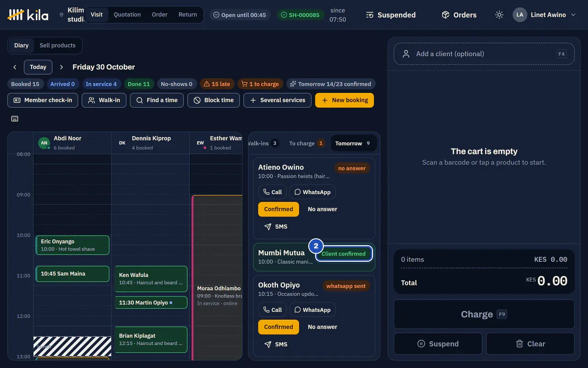
Task: Send SMS to Atieno Owino
Action: [x=276, y=226]
